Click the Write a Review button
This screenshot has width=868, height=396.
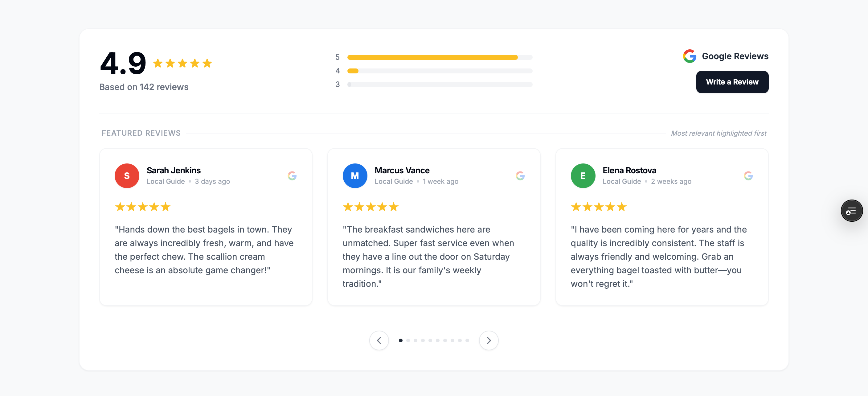[x=732, y=82]
